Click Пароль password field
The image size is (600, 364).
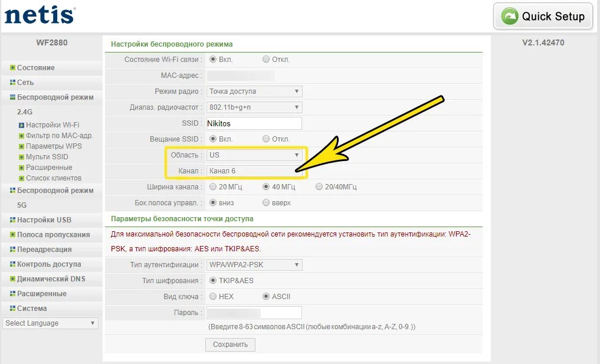[x=254, y=312]
